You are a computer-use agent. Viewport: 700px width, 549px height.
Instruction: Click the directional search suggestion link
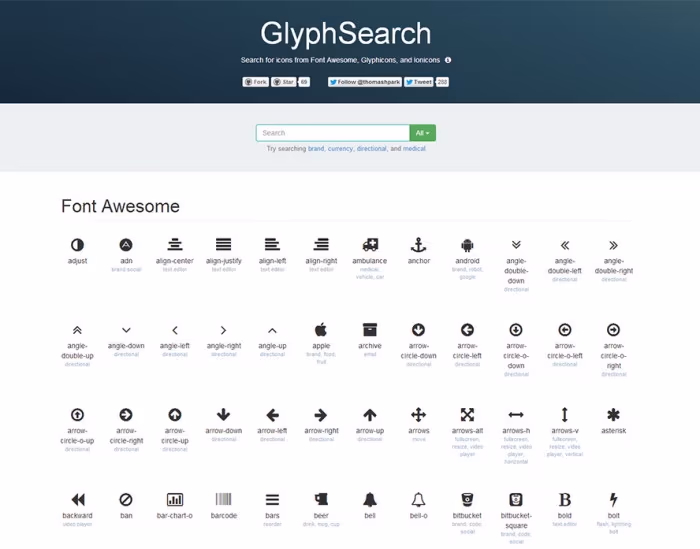371,149
